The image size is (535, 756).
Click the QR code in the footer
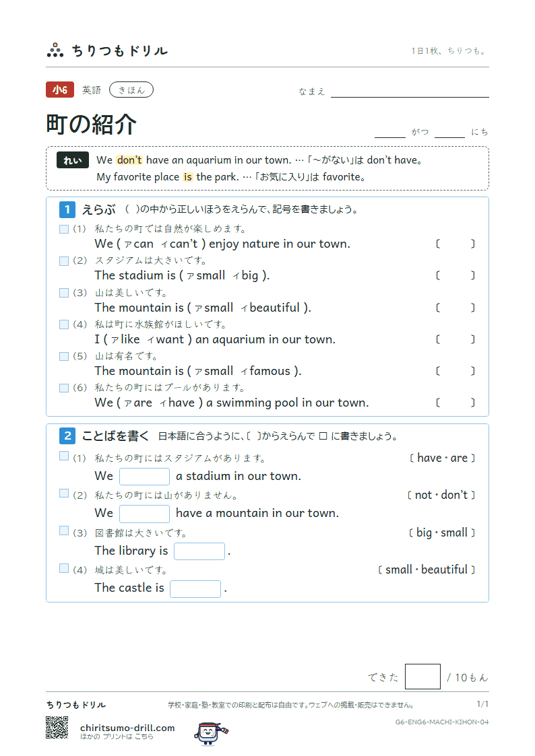point(57,727)
